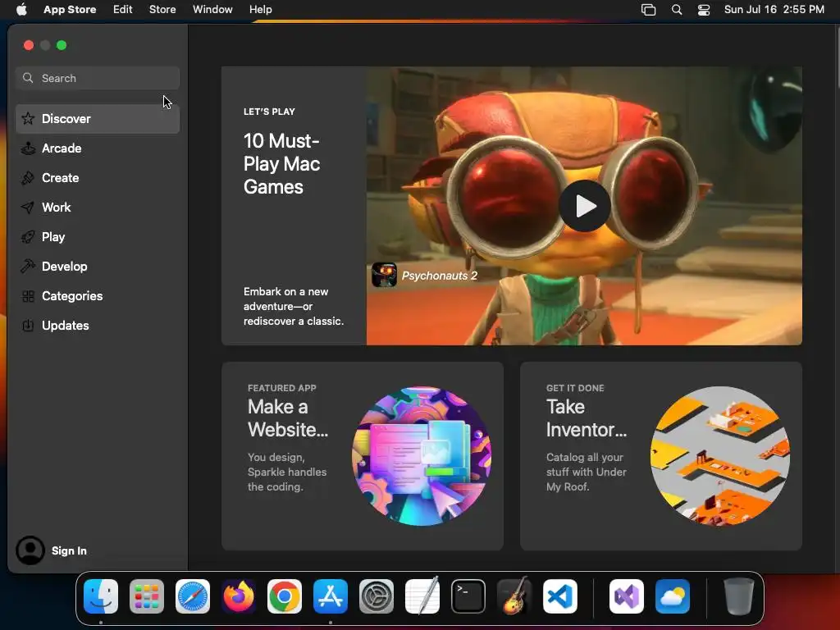Open the Edit menu
This screenshot has width=840, height=630.
pos(122,9)
